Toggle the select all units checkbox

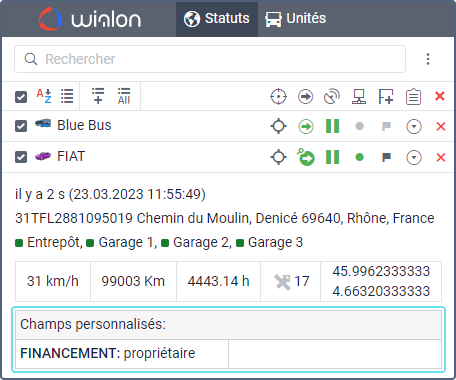tap(21, 97)
